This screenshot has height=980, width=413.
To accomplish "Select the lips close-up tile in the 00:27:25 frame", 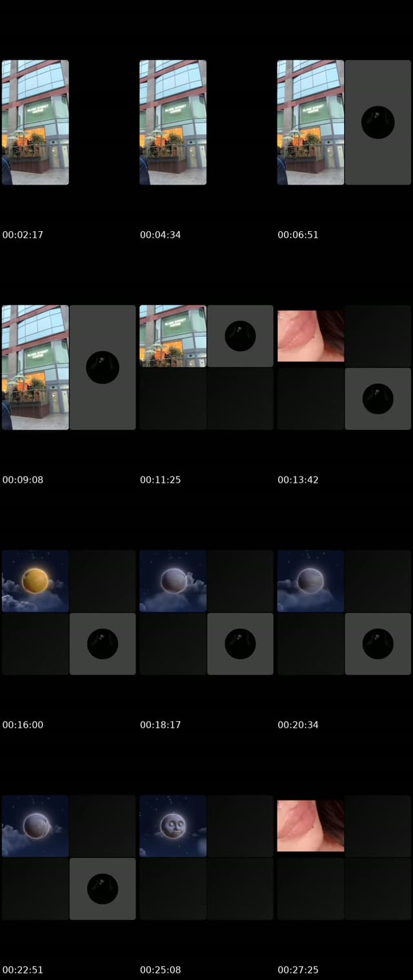I will pyautogui.click(x=310, y=826).
